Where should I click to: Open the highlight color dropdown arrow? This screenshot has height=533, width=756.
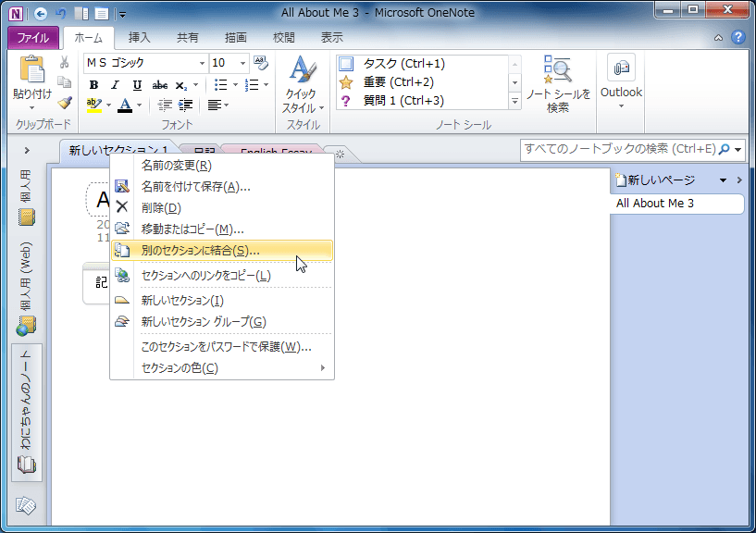coord(108,105)
